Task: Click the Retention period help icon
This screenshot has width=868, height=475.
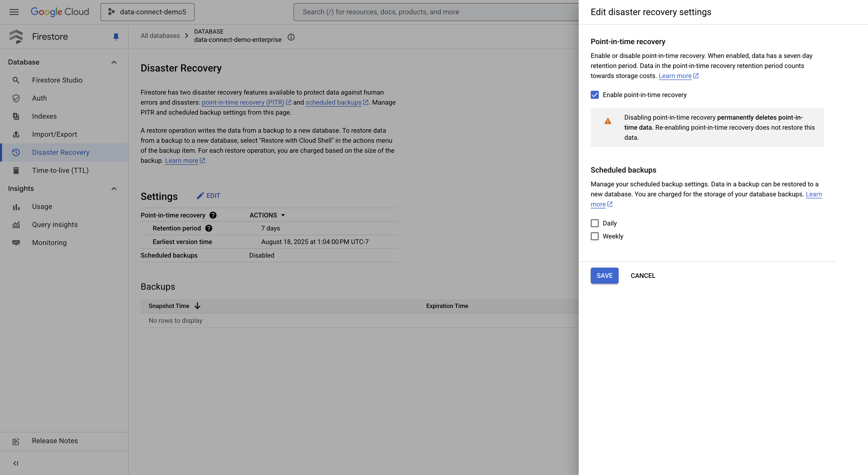Action: coord(209,228)
